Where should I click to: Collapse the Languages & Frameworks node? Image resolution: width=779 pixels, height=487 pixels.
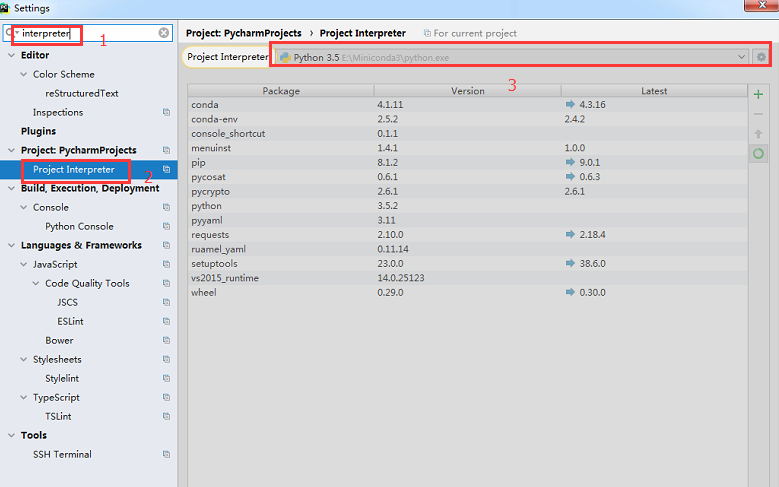coord(11,245)
